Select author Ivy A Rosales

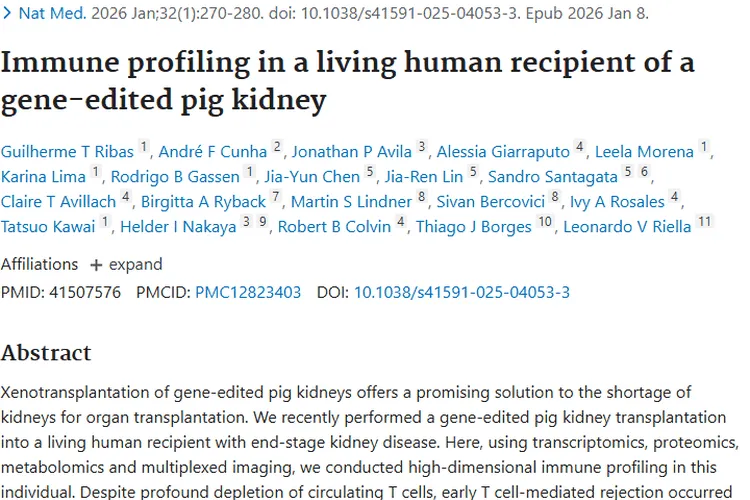pyautogui.click(x=617, y=202)
